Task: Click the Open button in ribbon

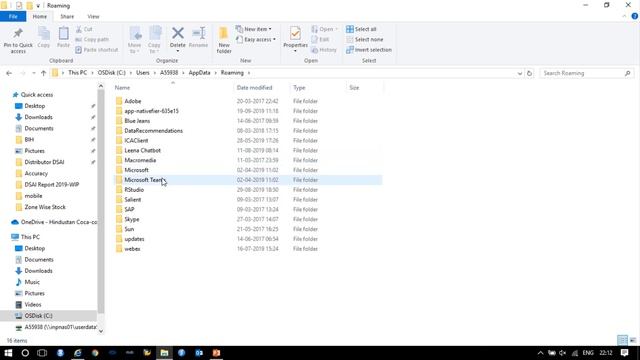Action: (324, 29)
